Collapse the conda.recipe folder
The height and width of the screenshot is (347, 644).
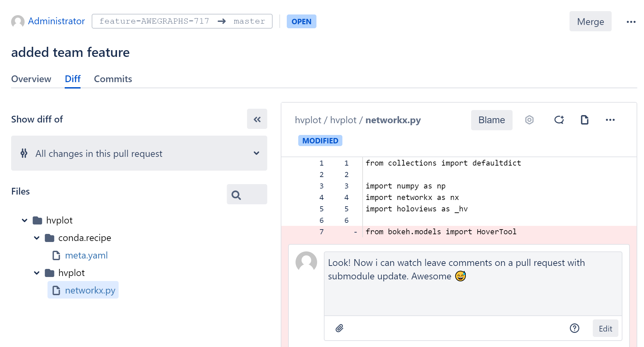point(37,238)
